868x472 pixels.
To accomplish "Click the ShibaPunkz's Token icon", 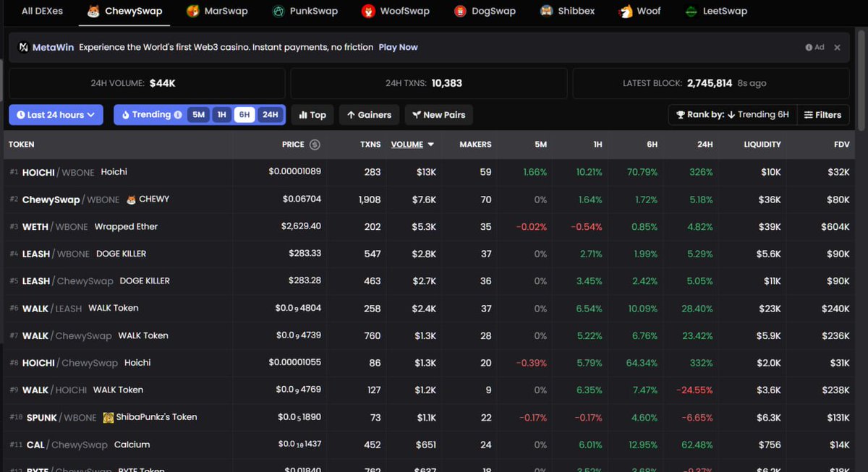I will coord(108,417).
